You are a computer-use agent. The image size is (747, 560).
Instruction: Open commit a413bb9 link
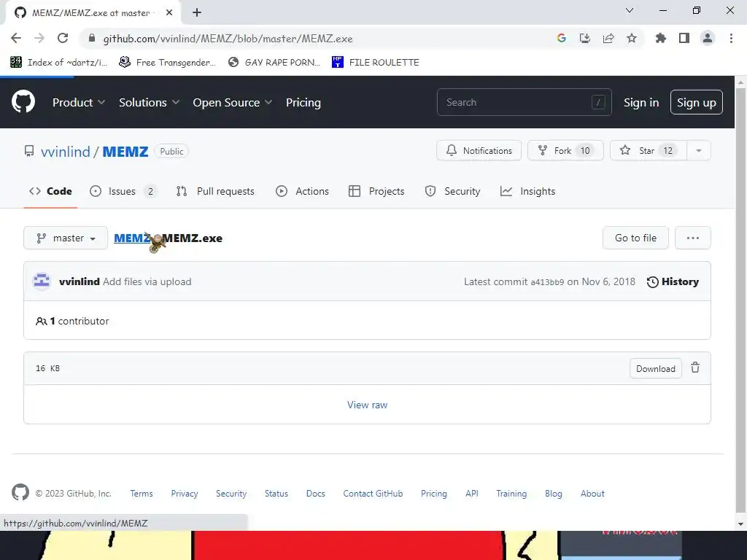point(547,282)
